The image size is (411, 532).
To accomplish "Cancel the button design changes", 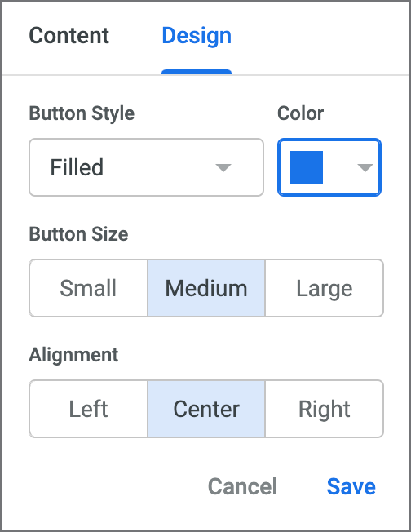I will click(242, 486).
